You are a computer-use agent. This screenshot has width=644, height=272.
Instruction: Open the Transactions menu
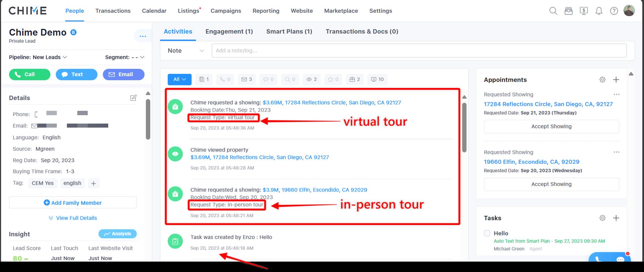[x=113, y=11]
